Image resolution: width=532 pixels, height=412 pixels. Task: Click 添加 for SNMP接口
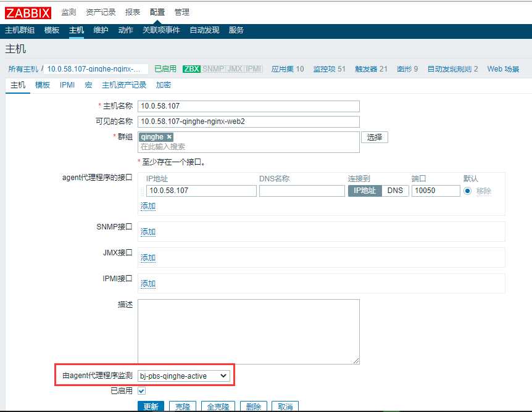148,232
